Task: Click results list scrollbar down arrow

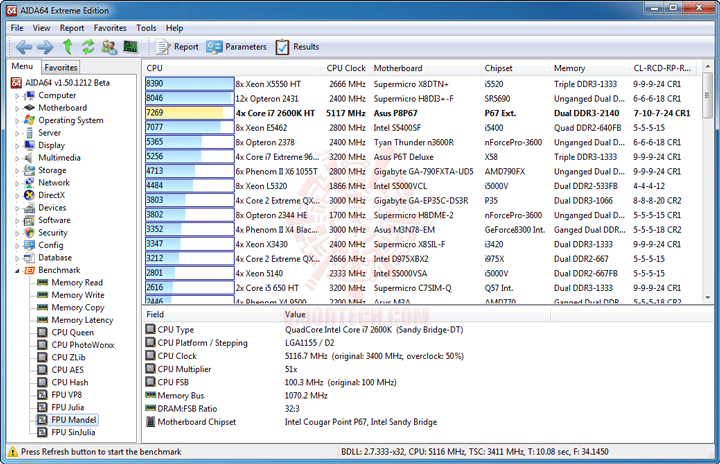Action: [708, 298]
